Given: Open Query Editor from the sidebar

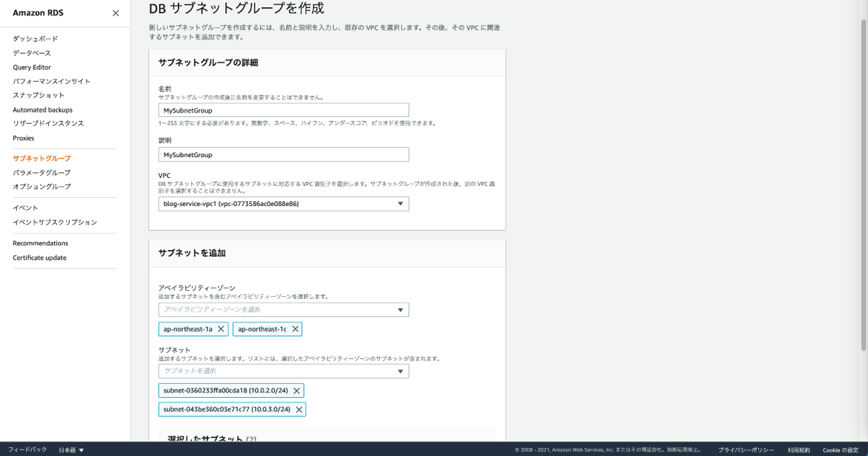Looking at the screenshot, I should 31,68.
